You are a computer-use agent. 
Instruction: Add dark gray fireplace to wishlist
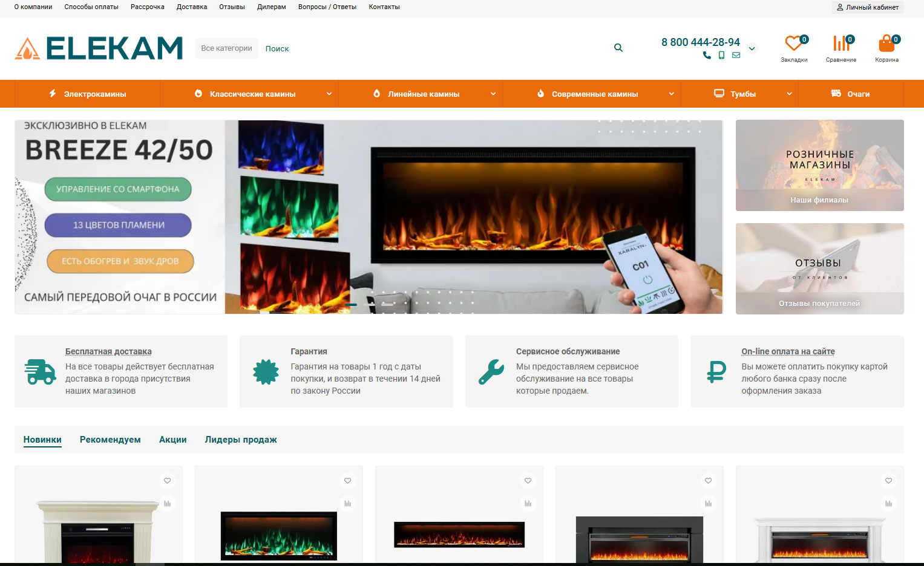pos(709,481)
